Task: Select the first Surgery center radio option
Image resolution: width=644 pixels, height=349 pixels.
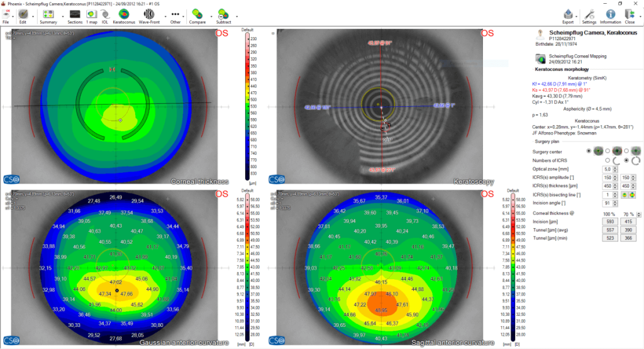Action: 588,152
